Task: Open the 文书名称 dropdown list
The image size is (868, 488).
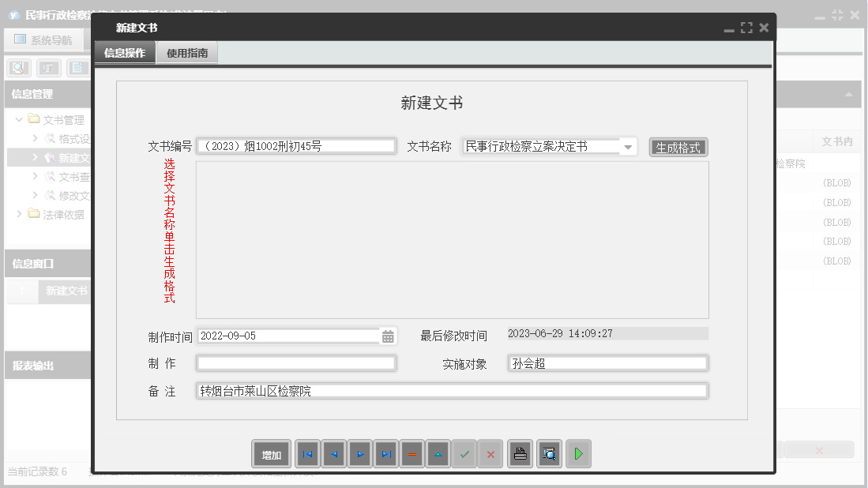Action: (x=628, y=145)
